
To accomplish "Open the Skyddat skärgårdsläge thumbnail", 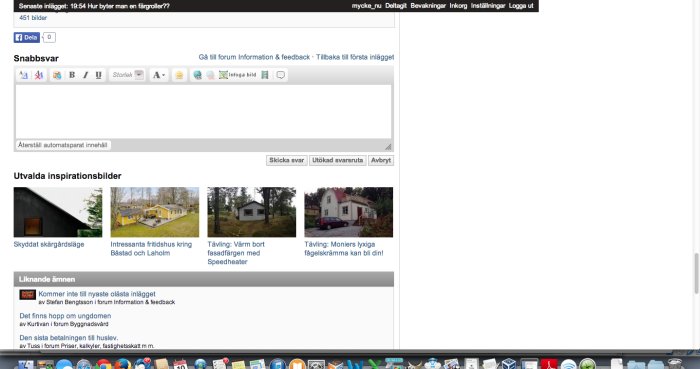I will click(58, 212).
